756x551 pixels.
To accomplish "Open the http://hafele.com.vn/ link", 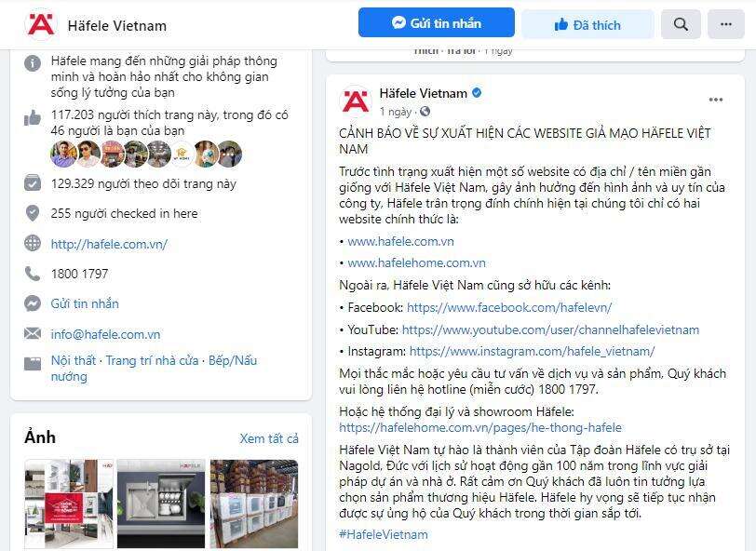I will 109,244.
